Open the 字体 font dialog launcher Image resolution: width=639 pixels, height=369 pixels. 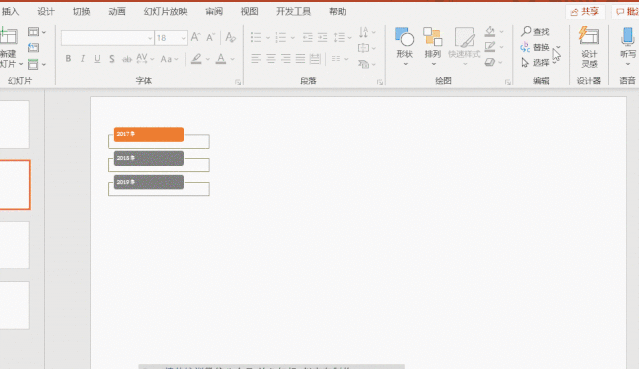[238, 82]
